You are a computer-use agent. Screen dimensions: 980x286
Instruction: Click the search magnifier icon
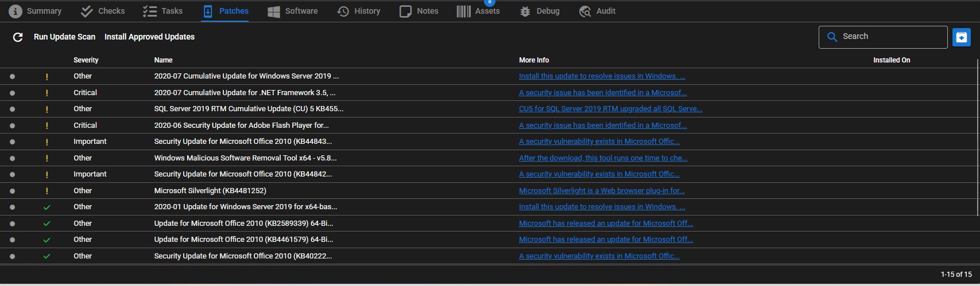click(x=832, y=37)
